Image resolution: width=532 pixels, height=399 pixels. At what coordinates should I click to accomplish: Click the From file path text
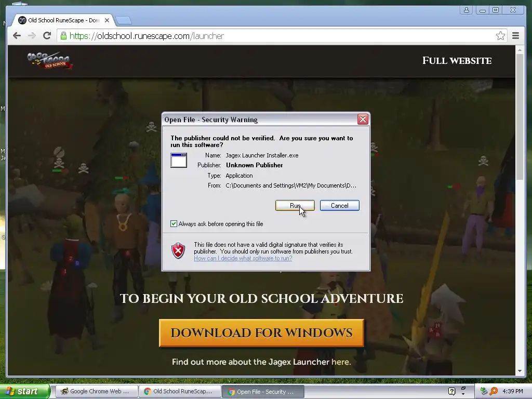(291, 185)
